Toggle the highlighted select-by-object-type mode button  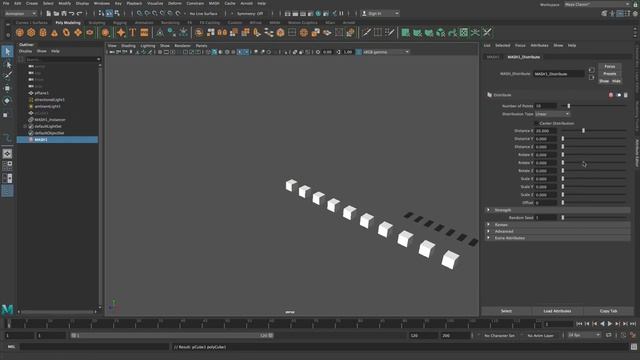point(109,13)
